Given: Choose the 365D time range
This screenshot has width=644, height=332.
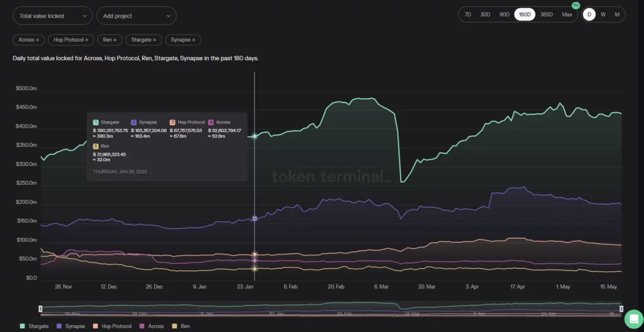Looking at the screenshot, I should click(546, 14).
